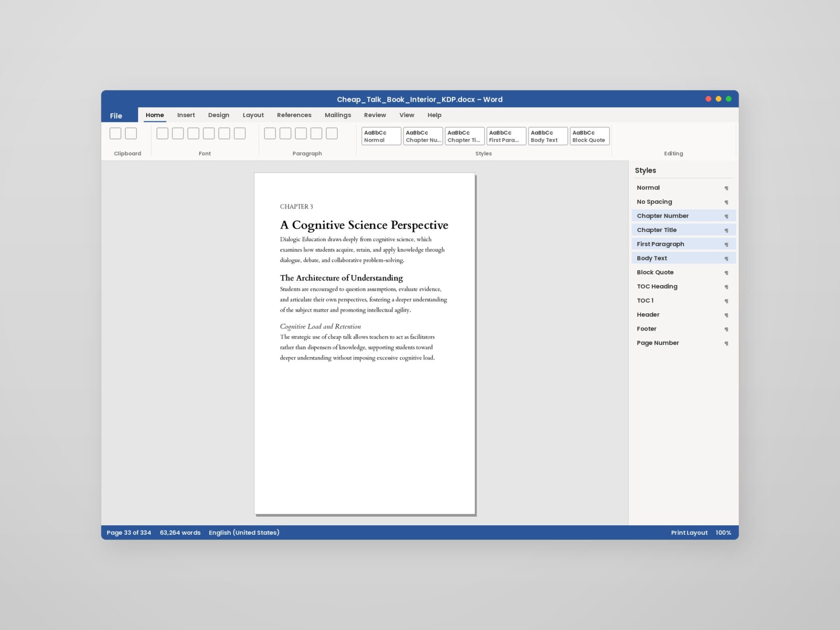
Task: Switch to the View tab
Action: 406,115
